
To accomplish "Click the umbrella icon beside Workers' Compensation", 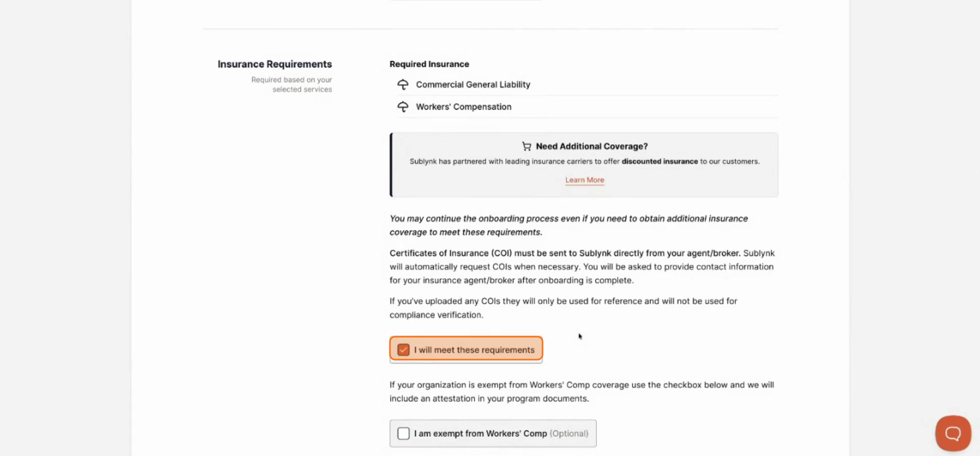I will pos(403,107).
